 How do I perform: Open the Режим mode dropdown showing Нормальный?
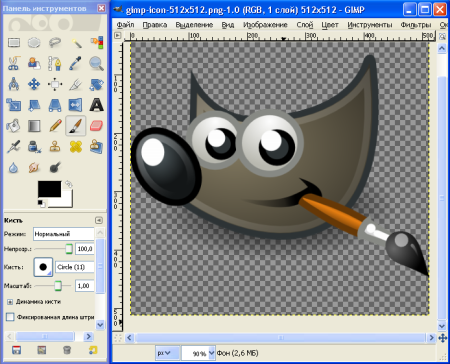tap(64, 234)
